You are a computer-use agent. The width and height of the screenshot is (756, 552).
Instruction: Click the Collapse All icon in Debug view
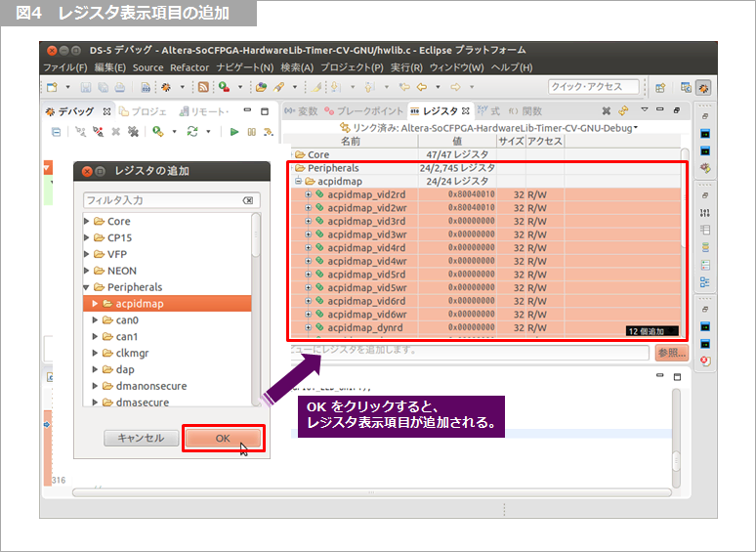(56, 132)
